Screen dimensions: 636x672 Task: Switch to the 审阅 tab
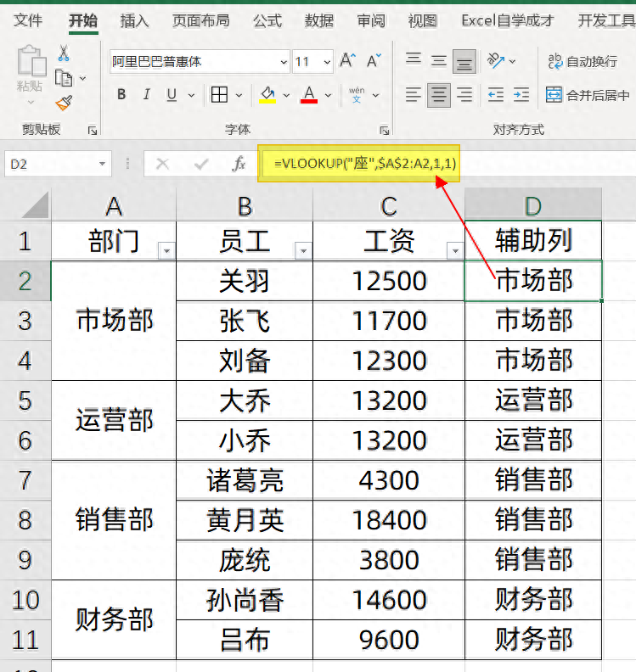[x=371, y=20]
